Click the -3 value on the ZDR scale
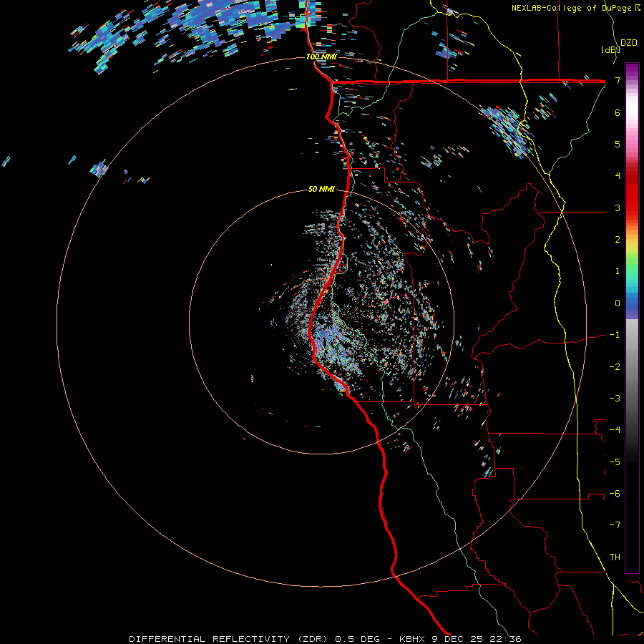 coord(615,399)
